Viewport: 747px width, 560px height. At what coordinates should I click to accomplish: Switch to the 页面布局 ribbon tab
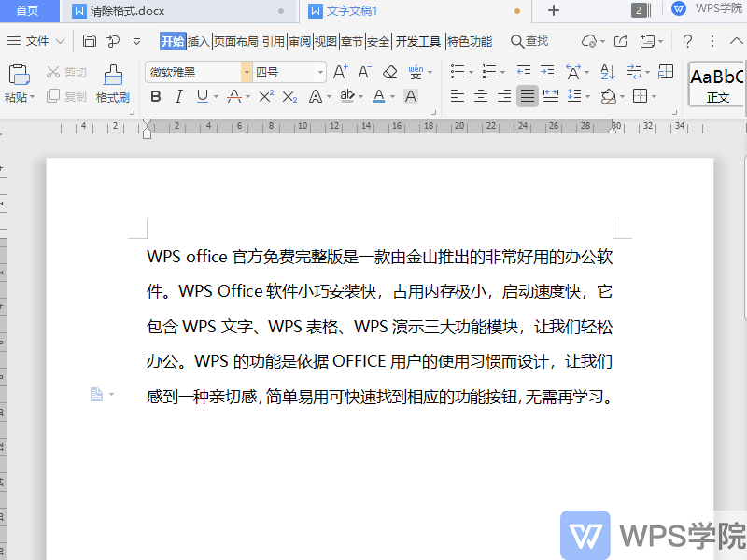(236, 41)
